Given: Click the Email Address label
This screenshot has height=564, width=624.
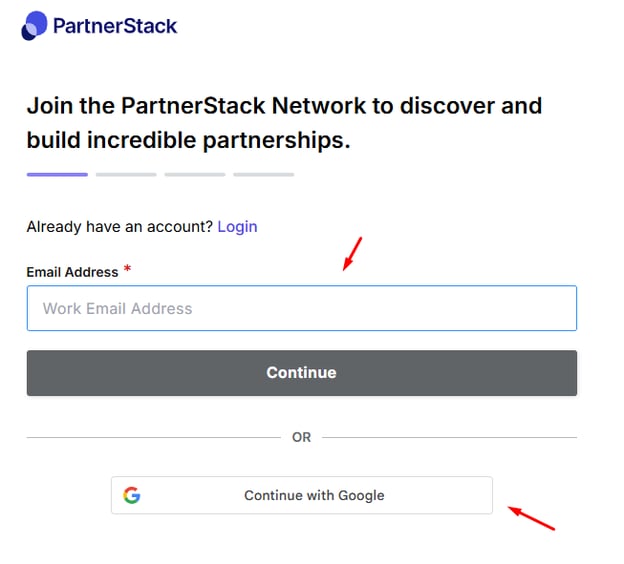Looking at the screenshot, I should pyautogui.click(x=72, y=272).
